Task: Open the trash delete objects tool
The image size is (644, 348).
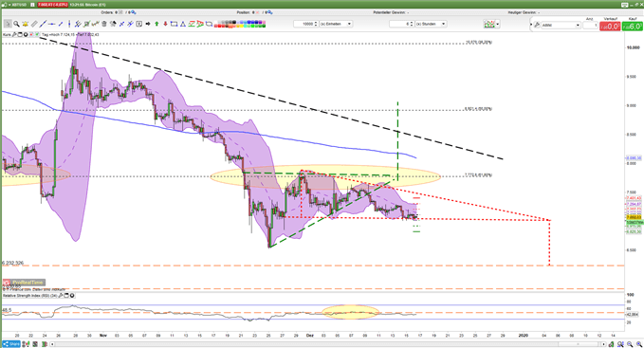Action: point(104,24)
